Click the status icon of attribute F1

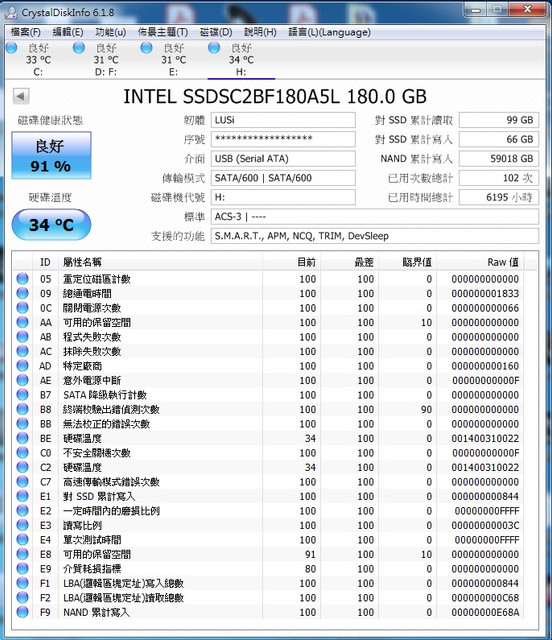tap(22, 583)
